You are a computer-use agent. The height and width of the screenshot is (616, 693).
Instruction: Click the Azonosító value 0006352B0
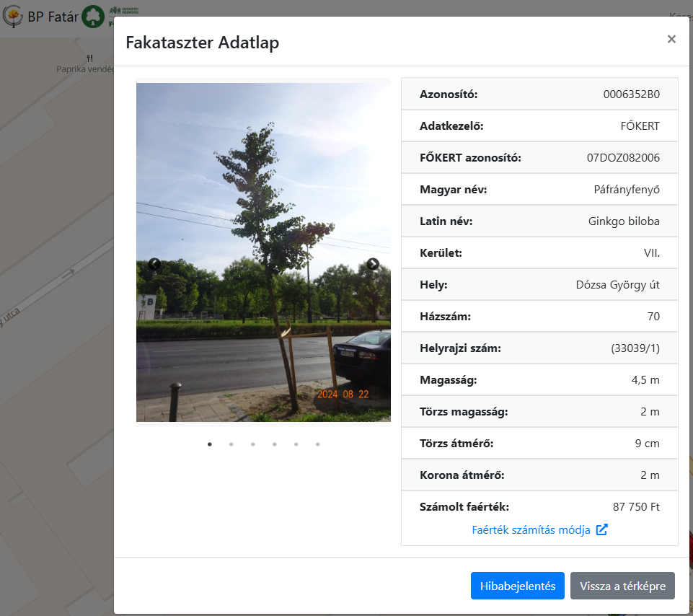tap(631, 94)
